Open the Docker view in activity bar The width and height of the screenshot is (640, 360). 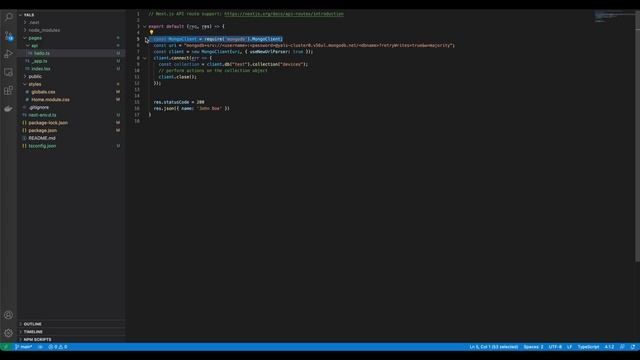(x=9, y=109)
